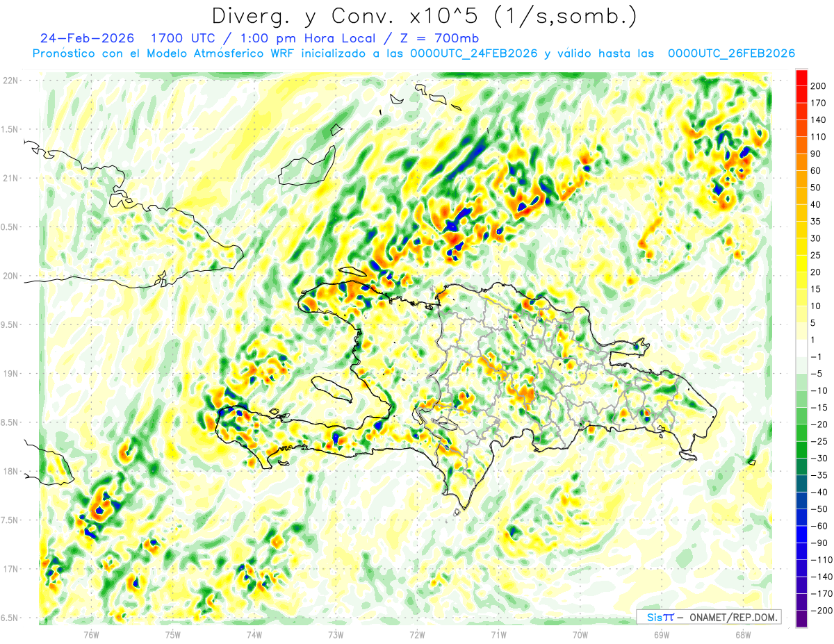Click the '17N' latitude label
This screenshot has height=644, width=834.
pos(12,569)
